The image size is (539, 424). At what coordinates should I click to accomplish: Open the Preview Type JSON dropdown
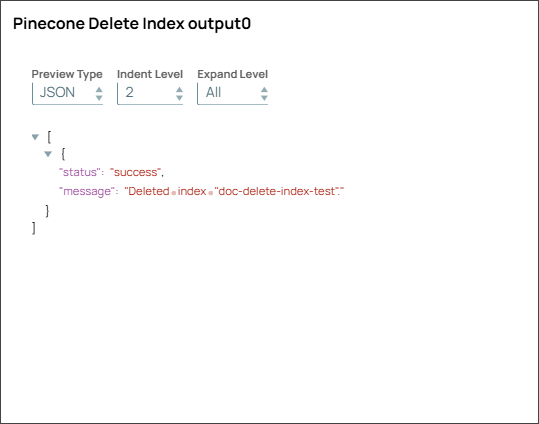click(67, 93)
